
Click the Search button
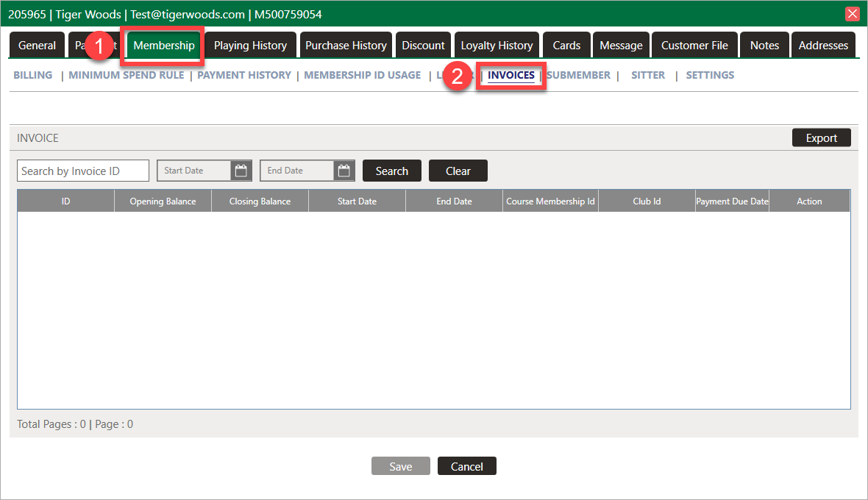[391, 171]
